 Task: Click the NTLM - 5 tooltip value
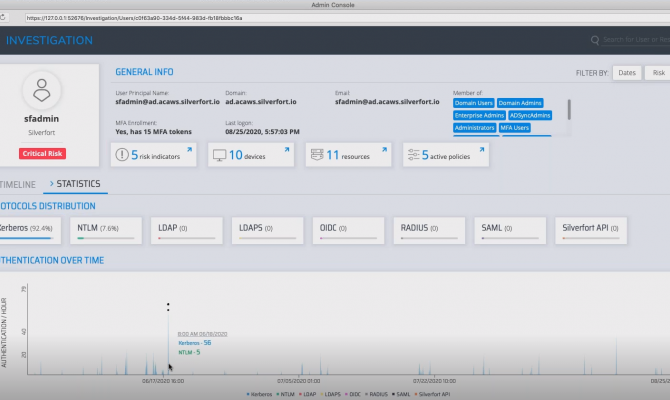tap(189, 352)
